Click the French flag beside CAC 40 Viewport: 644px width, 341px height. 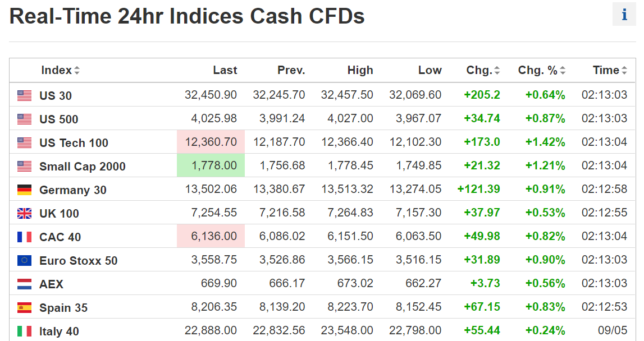click(24, 237)
